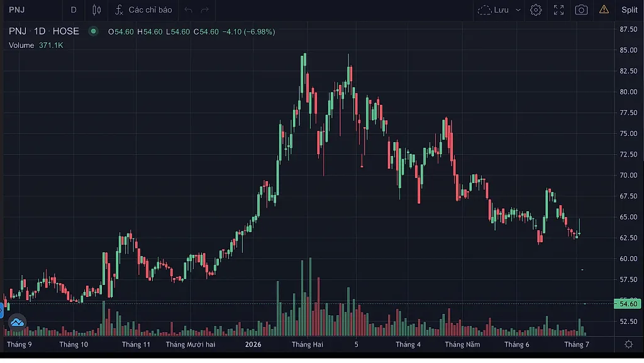Click the round blue chart logo icon
Viewport: 644px width, 363px height.
(17, 322)
